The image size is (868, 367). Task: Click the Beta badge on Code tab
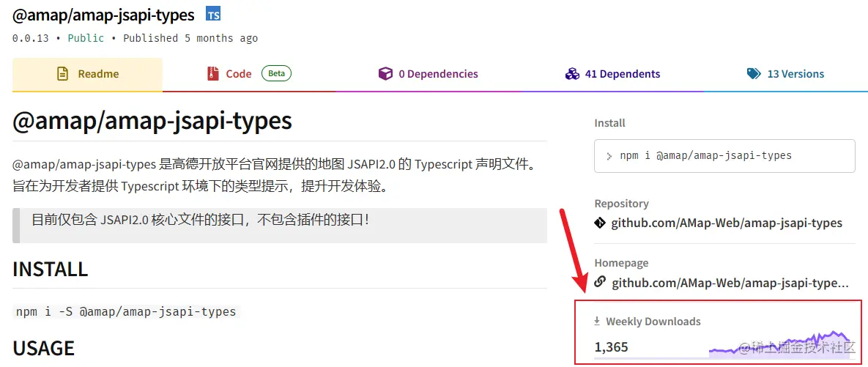tap(276, 73)
